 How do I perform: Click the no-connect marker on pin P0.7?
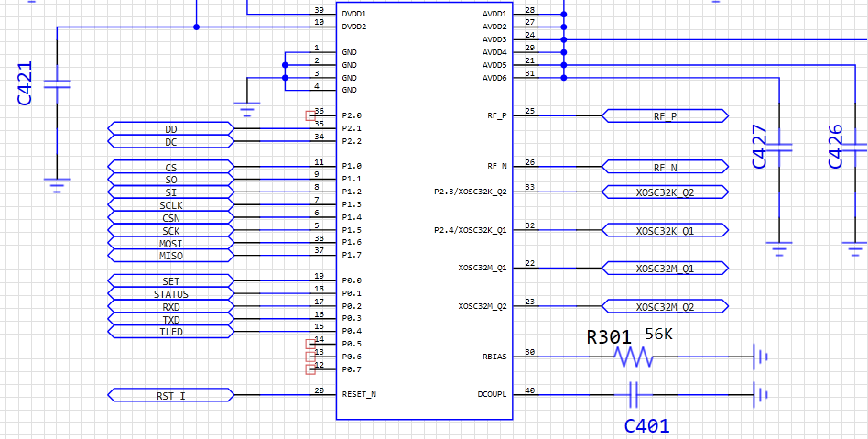[310, 369]
